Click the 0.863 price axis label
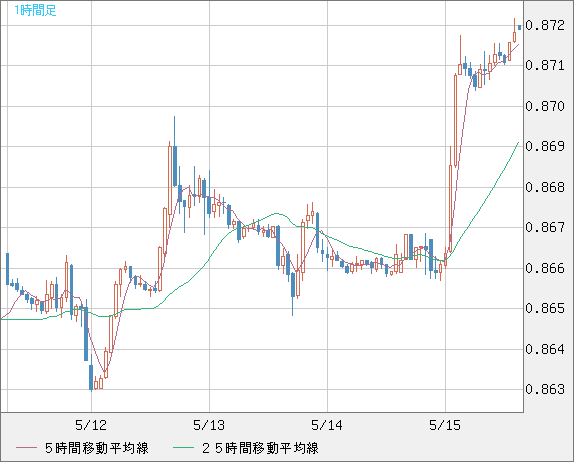 pos(545,389)
